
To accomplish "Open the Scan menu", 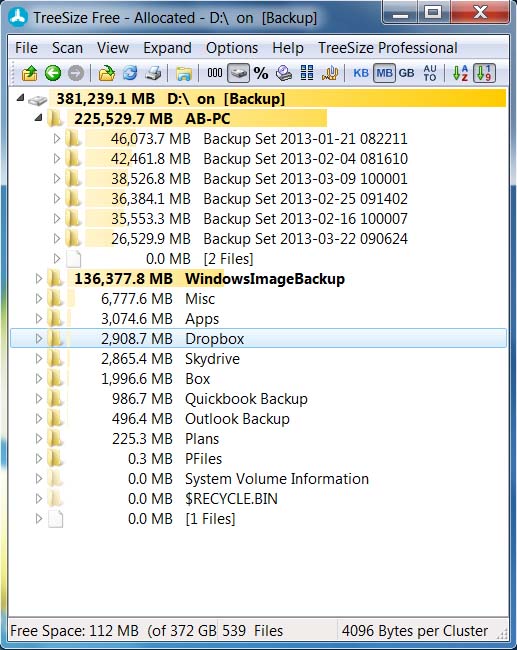I will click(67, 48).
